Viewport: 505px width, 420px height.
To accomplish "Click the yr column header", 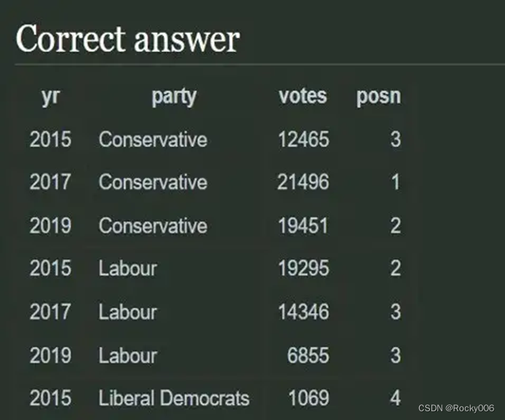I will tap(51, 96).
